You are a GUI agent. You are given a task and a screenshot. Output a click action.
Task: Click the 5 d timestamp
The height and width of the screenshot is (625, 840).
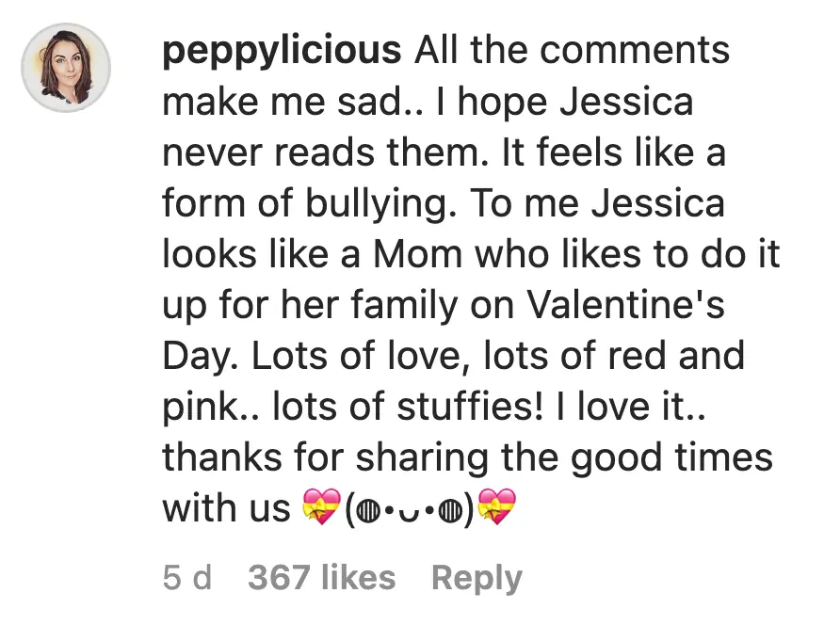point(187,577)
